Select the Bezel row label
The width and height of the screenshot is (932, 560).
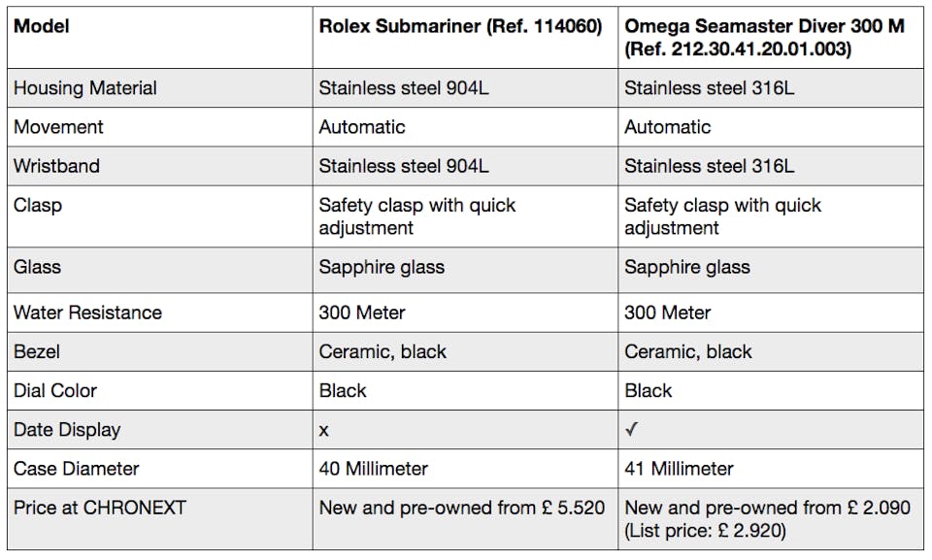[x=37, y=351]
